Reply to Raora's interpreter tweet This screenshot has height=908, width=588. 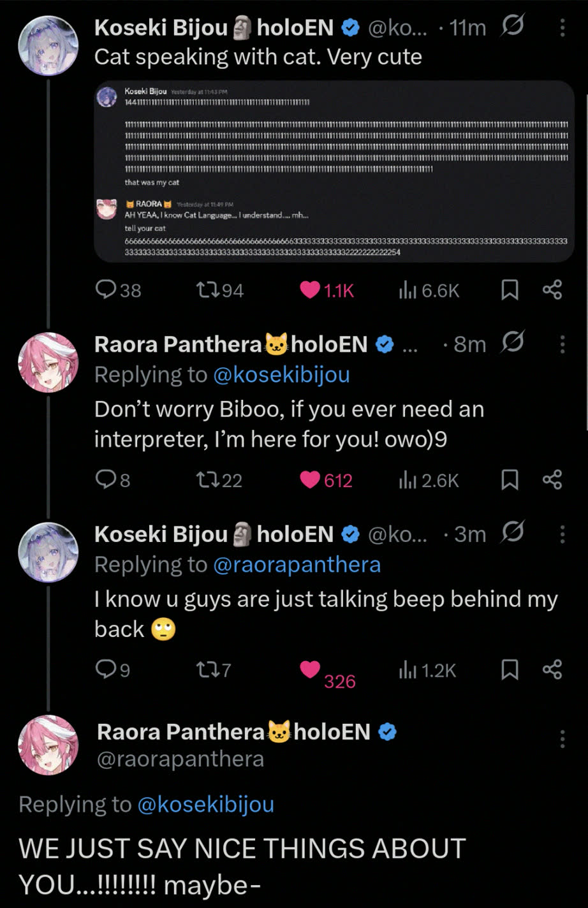pyautogui.click(x=105, y=480)
